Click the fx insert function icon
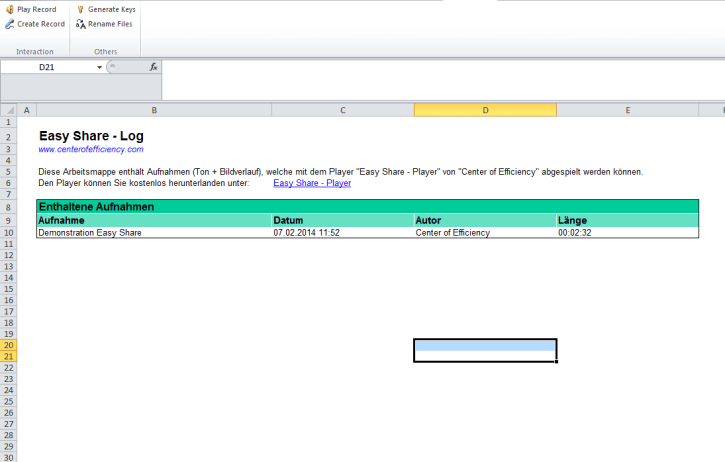This screenshot has height=462, width=725. coord(154,67)
